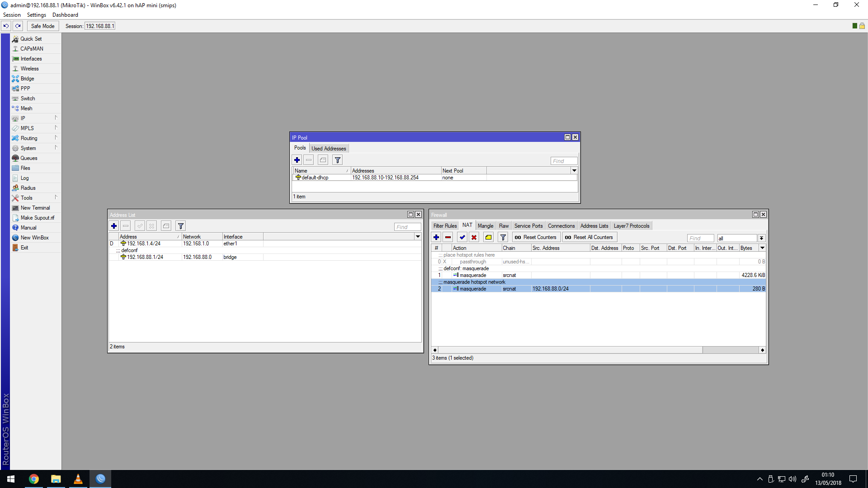The width and height of the screenshot is (868, 488).
Task: Open the Queues panel
Action: (28, 158)
